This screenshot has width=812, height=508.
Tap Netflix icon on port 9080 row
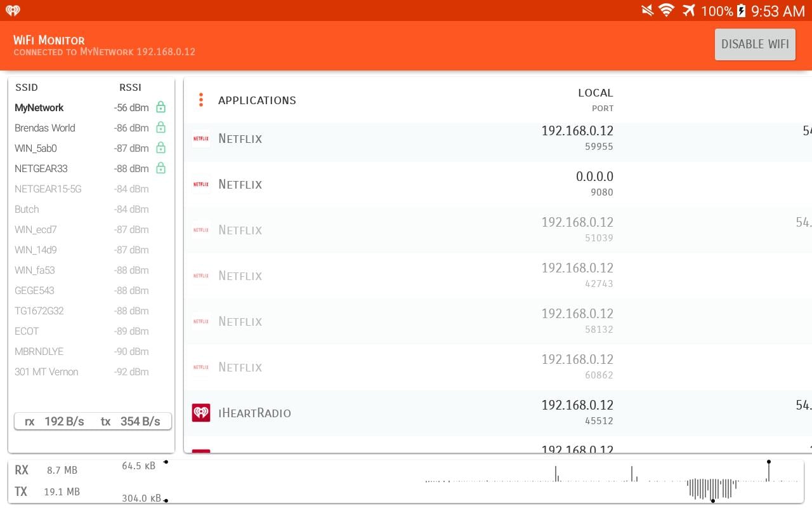pyautogui.click(x=201, y=184)
